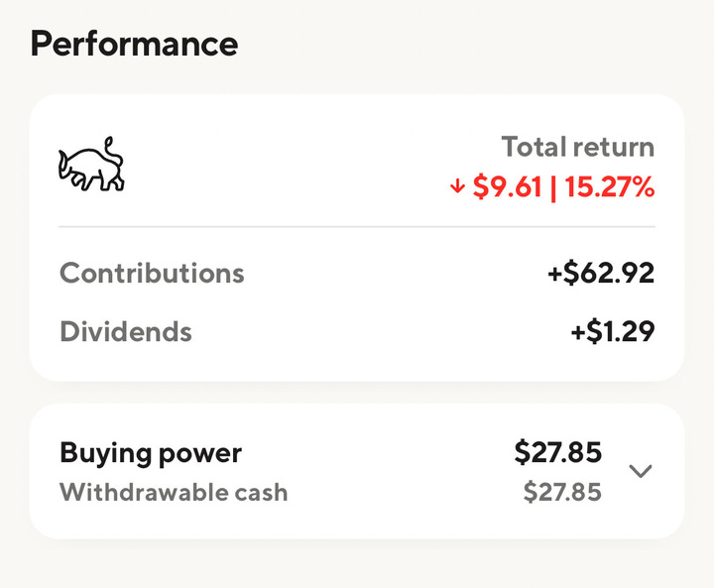Click the Performance heading

(134, 44)
